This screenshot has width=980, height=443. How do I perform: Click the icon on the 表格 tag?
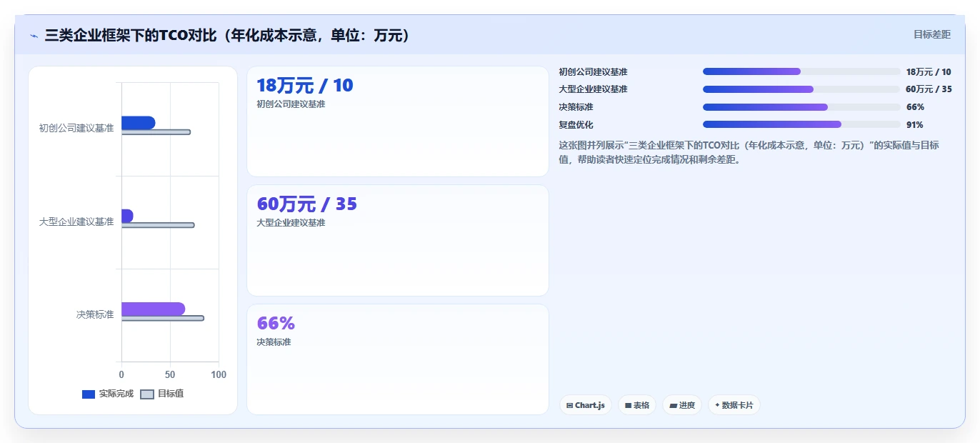pos(628,406)
